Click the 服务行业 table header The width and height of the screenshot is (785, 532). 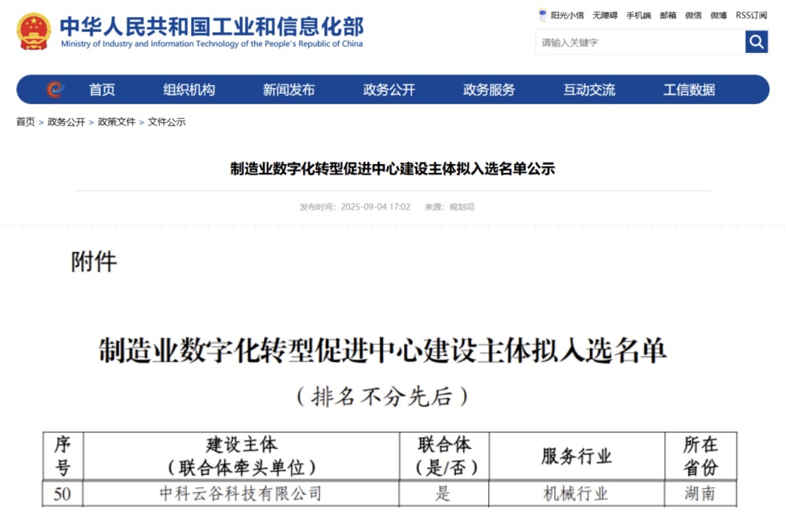[577, 456]
